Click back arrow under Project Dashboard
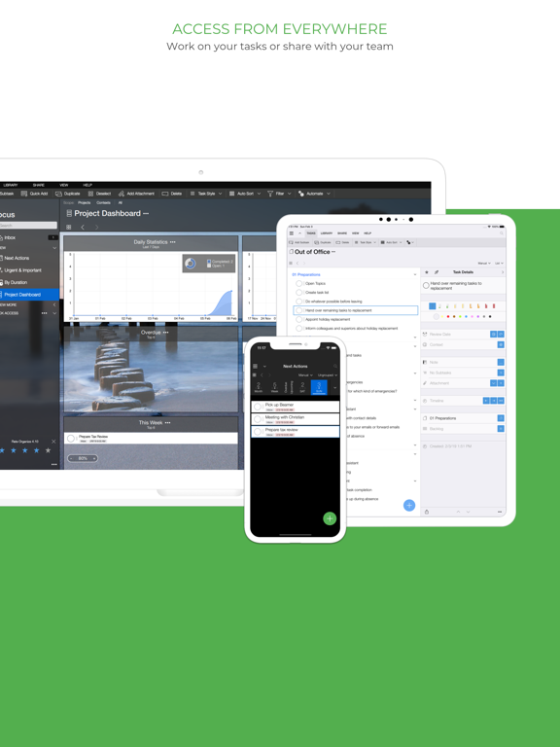This screenshot has height=747, width=560. coord(83,228)
